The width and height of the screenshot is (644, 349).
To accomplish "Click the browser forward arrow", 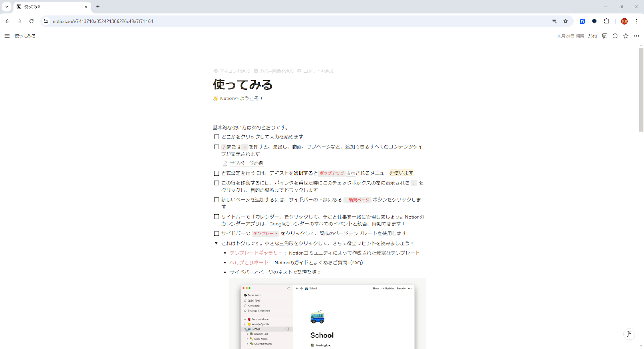I will (x=19, y=21).
